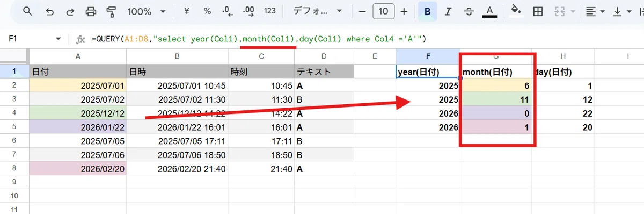The width and height of the screenshot is (644, 214).
Task: Open the horizontal align dropdown
Action: [595, 11]
